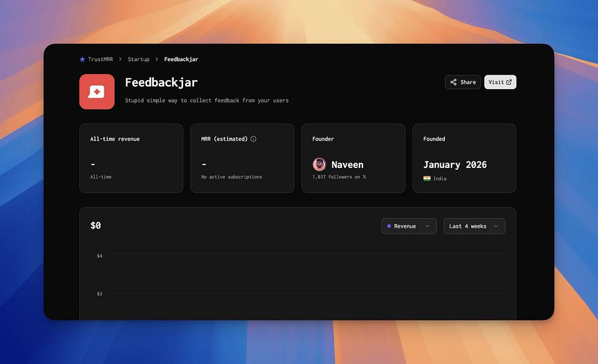The width and height of the screenshot is (598, 364).
Task: Open the Revenue metric dropdown
Action: pos(409,226)
